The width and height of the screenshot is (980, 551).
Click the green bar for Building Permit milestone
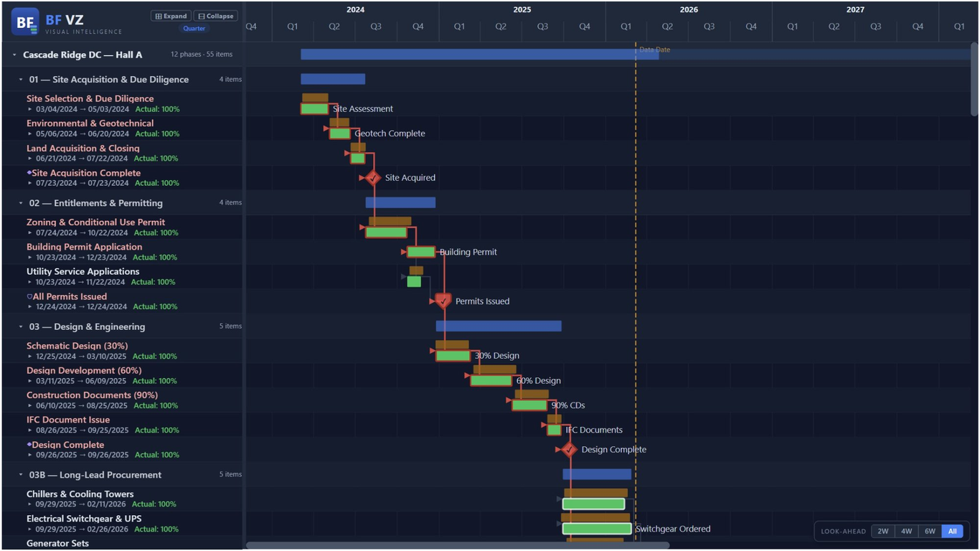(x=420, y=252)
